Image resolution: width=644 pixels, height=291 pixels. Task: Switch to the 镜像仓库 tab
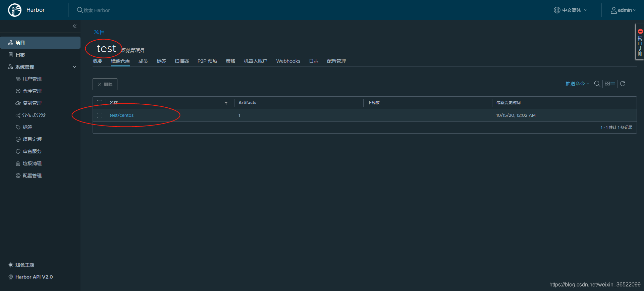click(120, 61)
